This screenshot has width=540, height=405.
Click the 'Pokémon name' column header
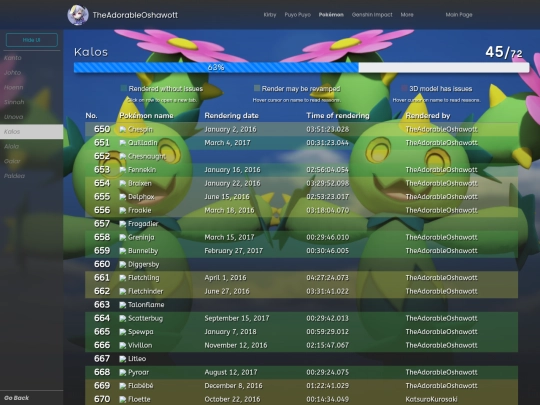coord(146,116)
